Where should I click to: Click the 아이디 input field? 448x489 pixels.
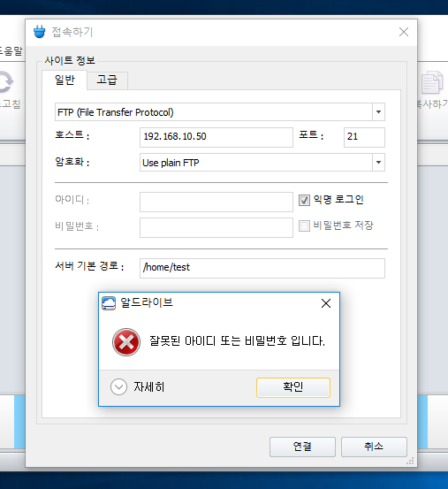[216, 202]
